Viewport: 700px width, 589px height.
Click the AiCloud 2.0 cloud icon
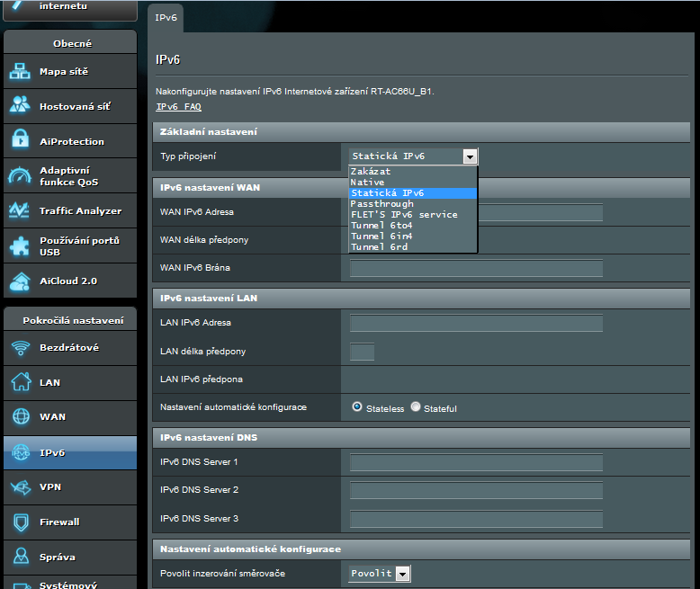click(21, 281)
